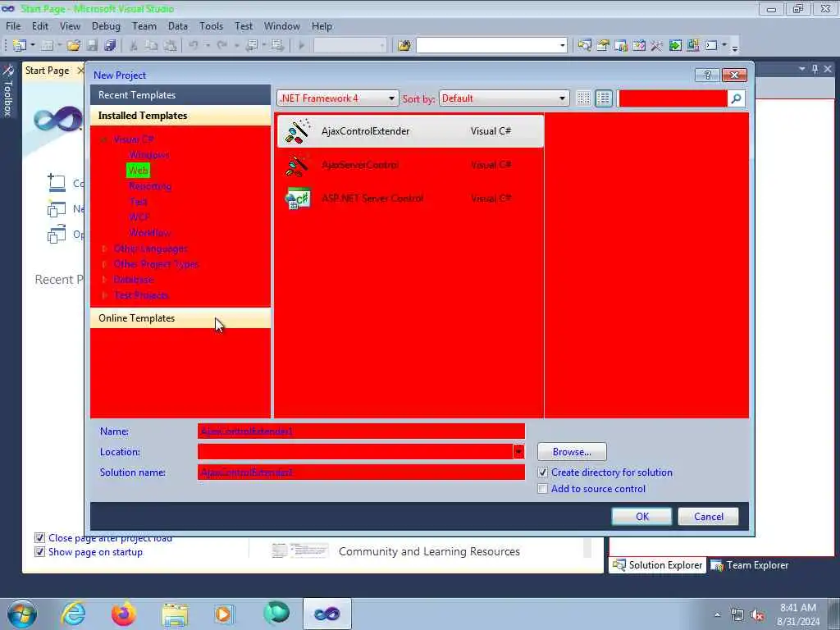Switch to the Solution Explorer tab

point(657,565)
